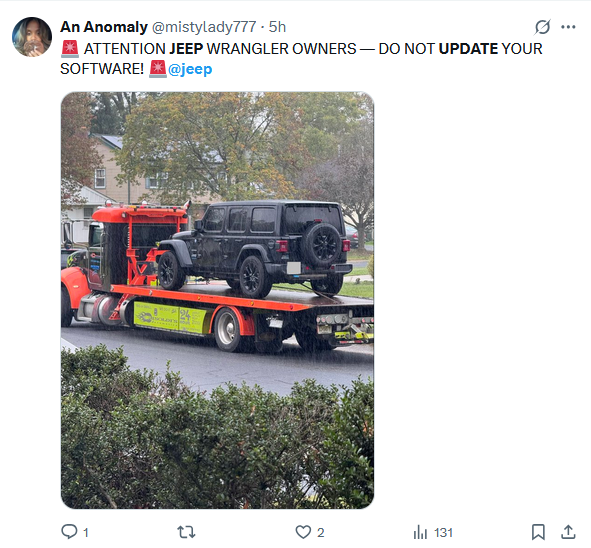Click the reply count showing 1
591x548 pixels.
[x=86, y=533]
